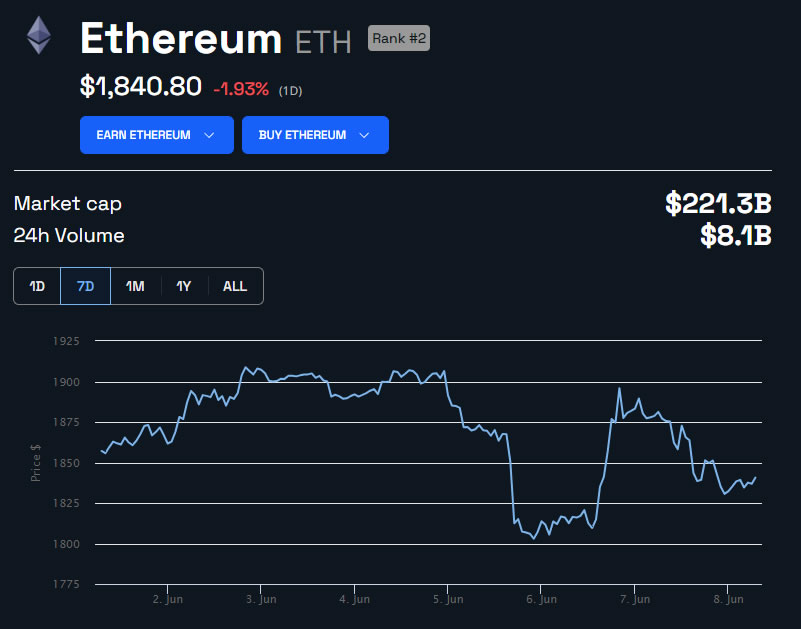Switch chart to 1D timeframe
The width and height of the screenshot is (801, 629).
click(37, 286)
